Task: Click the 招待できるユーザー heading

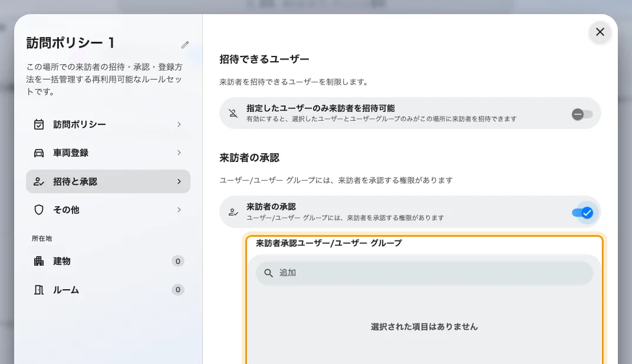Action: click(264, 59)
